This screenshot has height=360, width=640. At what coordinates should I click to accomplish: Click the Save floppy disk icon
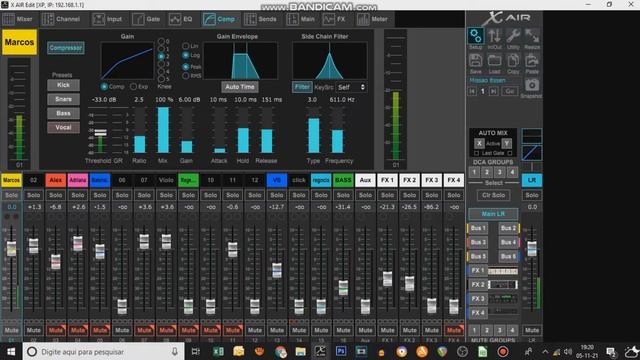click(476, 61)
